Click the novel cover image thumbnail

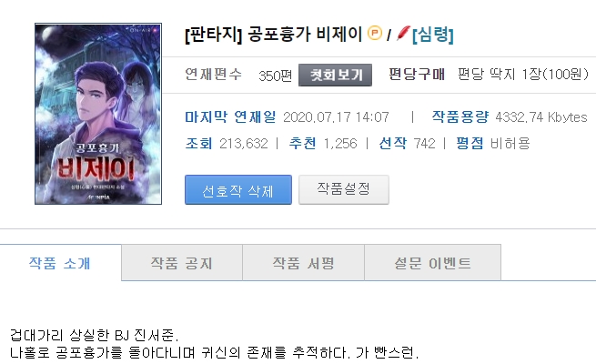click(x=98, y=114)
